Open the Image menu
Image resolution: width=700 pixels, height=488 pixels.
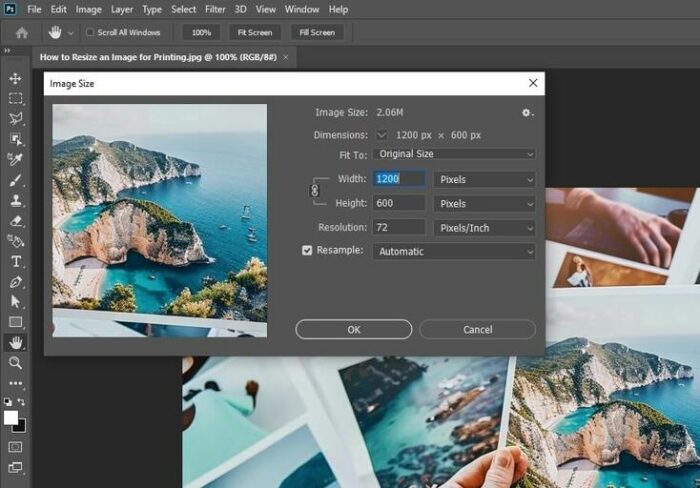88,9
